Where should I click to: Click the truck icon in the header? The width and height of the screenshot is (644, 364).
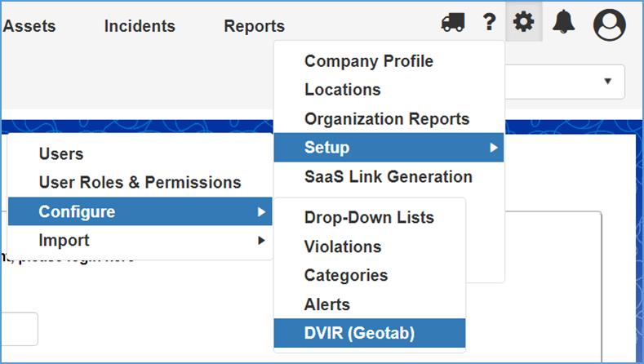pos(453,24)
